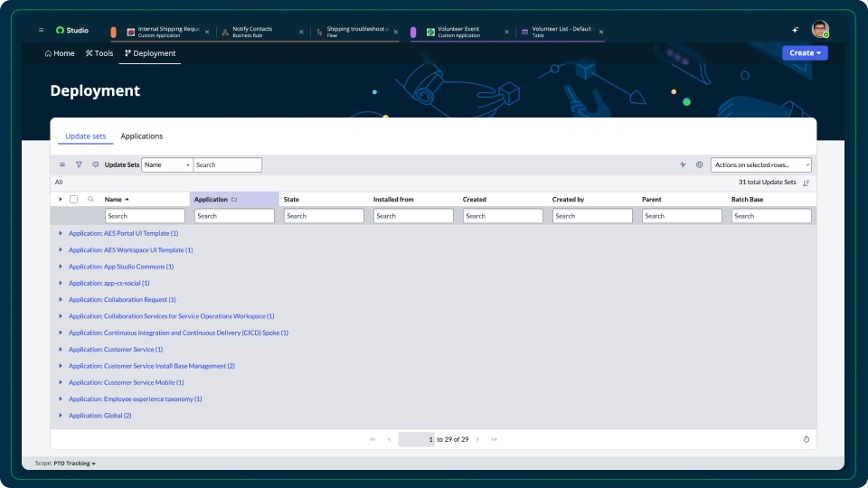Screen dimensions: 868x488
Task: Open the user profile avatar
Action: [x=819, y=30]
